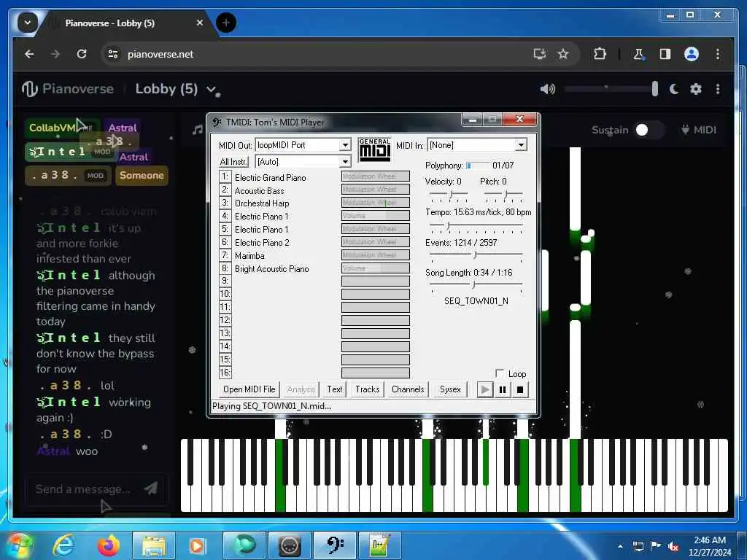The width and height of the screenshot is (747, 560).
Task: Open Chrome Labs flask icon
Action: click(638, 54)
